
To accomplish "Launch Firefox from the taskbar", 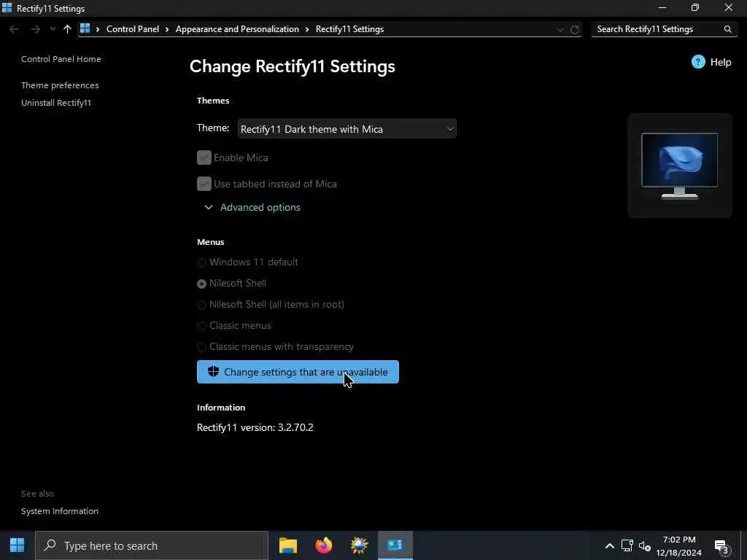I will tap(323, 545).
